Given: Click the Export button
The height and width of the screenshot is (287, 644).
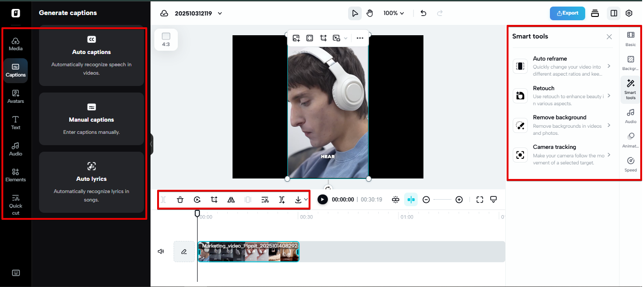Looking at the screenshot, I should tap(567, 13).
